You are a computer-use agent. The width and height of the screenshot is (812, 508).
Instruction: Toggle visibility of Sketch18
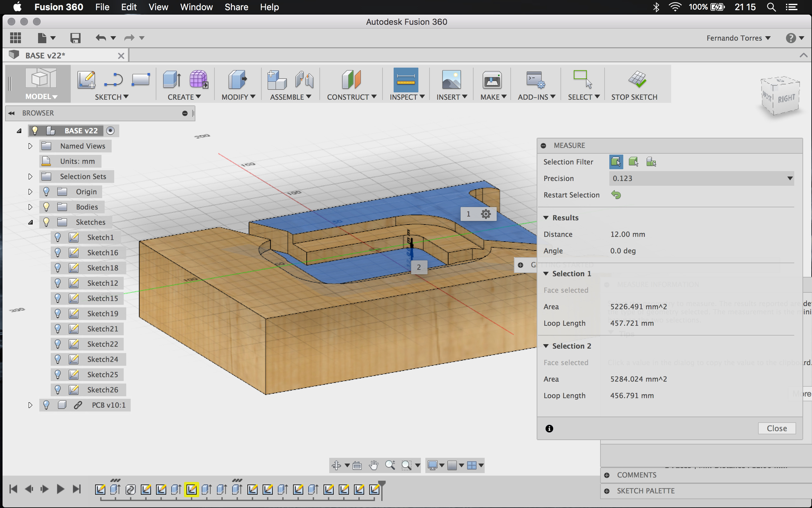(58, 268)
